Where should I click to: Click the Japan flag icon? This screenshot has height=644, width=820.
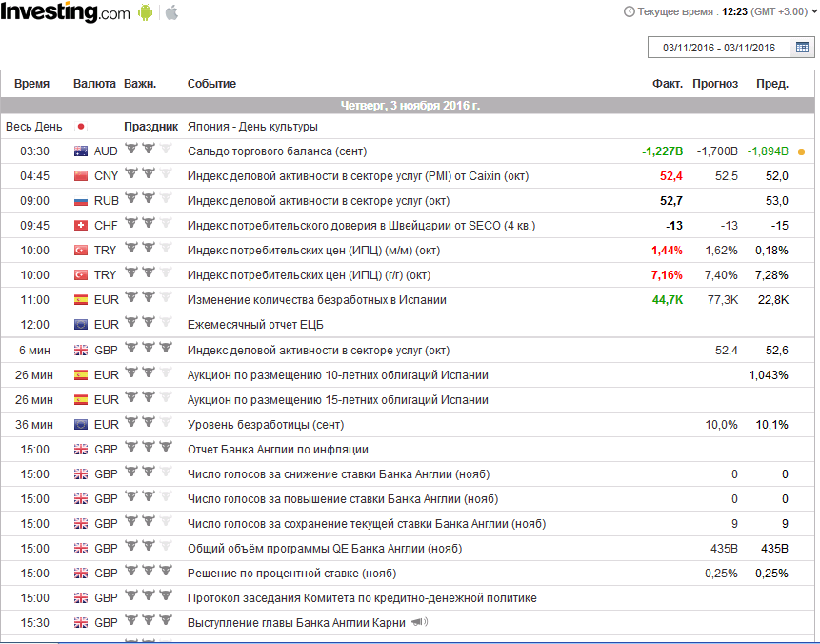(x=80, y=127)
